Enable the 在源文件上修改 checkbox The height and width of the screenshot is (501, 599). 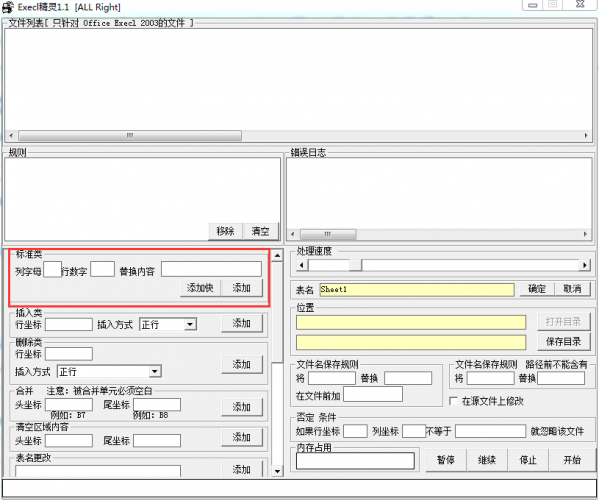[453, 401]
